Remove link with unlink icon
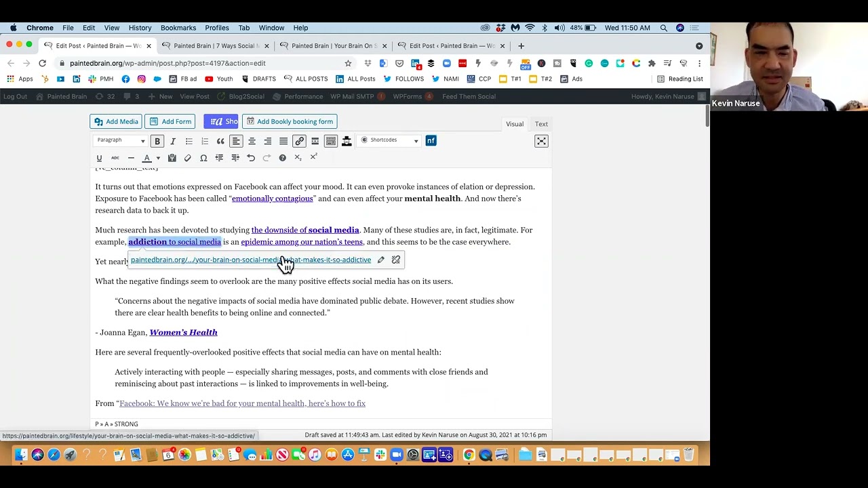868x488 pixels. [396, 260]
